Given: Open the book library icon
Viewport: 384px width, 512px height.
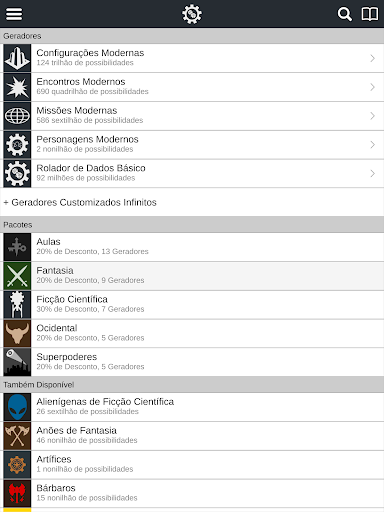Looking at the screenshot, I should (370, 14).
